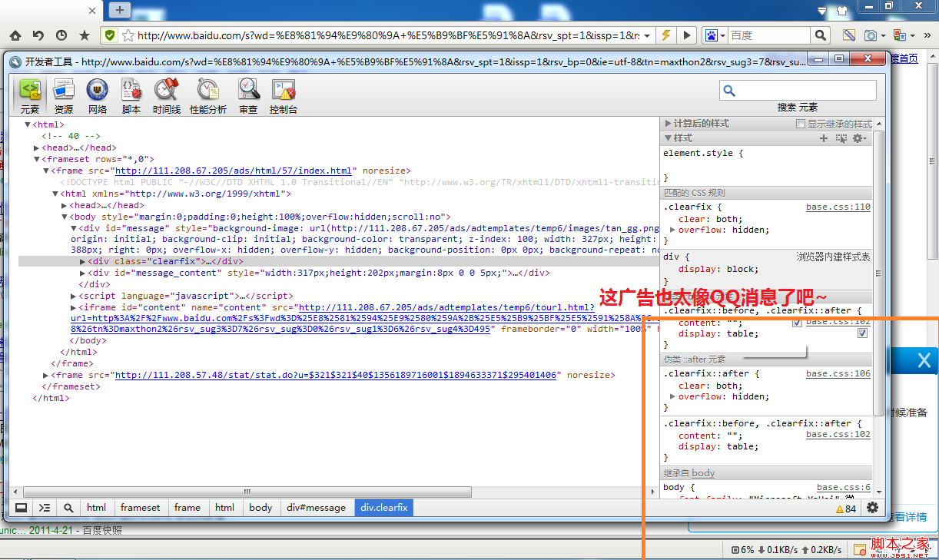The width and height of the screenshot is (939, 560).
Task: Open the 脚本 (Scripts) debugger panel
Action: coord(131,95)
